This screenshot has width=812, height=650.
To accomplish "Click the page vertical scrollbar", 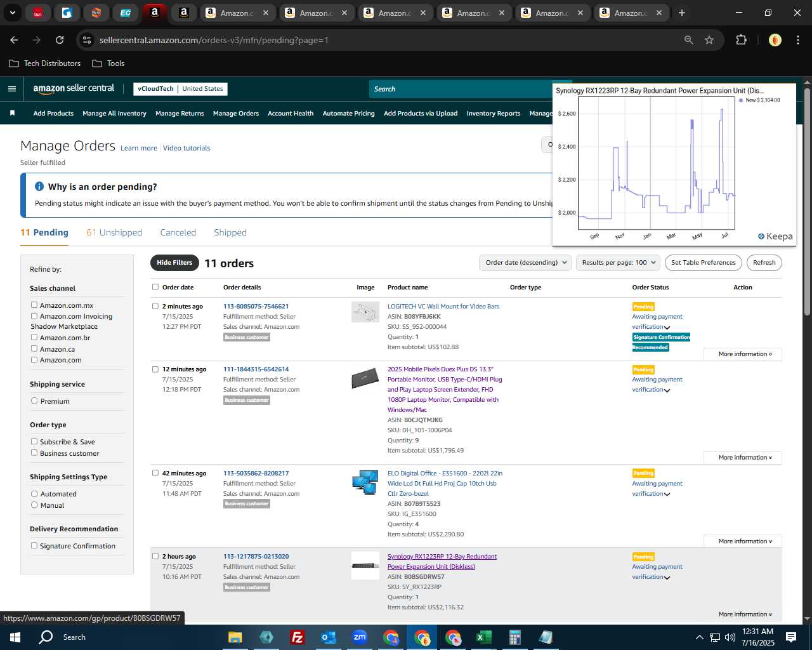I will pyautogui.click(x=807, y=201).
